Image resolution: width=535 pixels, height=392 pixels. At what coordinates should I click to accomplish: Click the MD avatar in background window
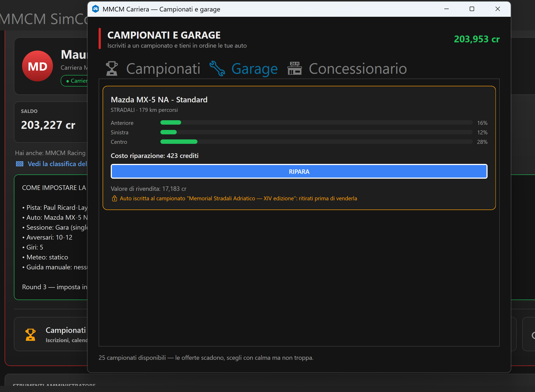pyautogui.click(x=38, y=66)
